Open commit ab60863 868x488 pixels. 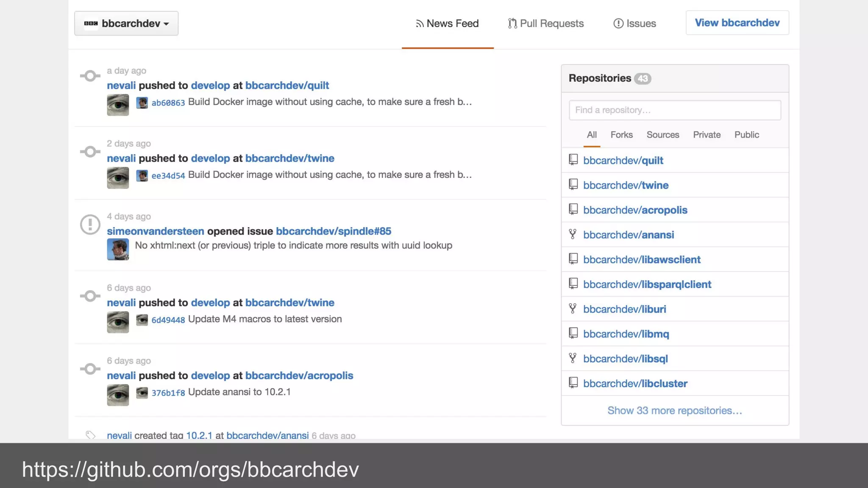168,103
